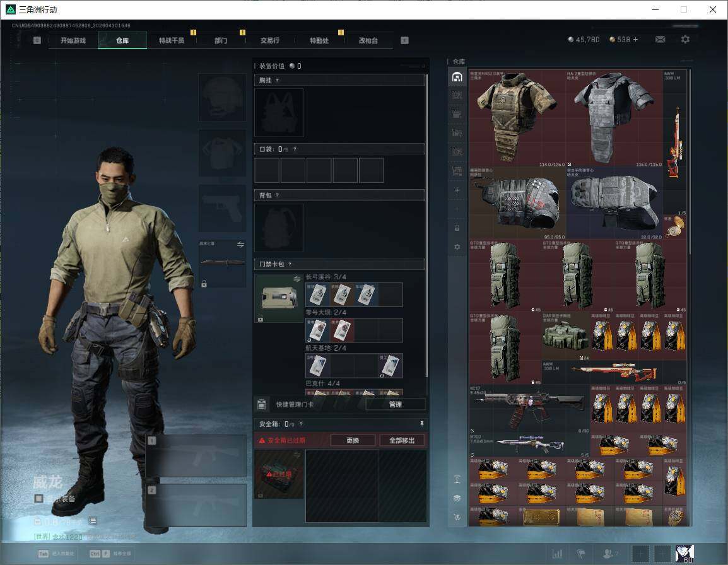
Task: Click the player avatar in bottom right
Action: coord(684,554)
